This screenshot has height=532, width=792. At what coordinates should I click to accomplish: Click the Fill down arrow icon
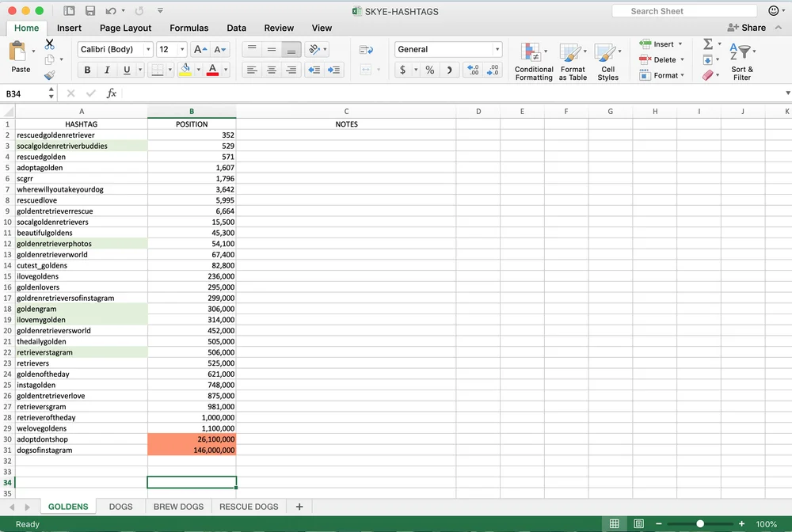coord(707,60)
